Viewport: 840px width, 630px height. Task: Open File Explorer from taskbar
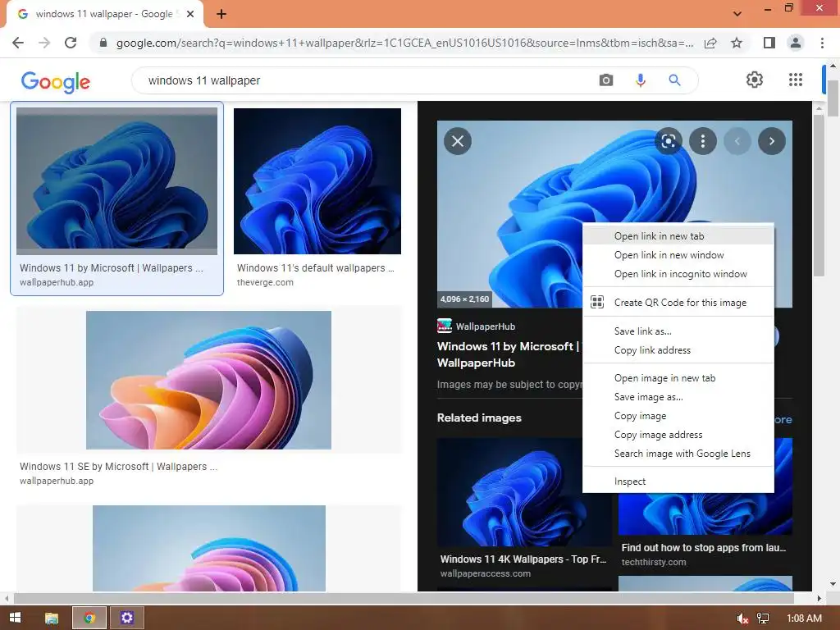52,618
